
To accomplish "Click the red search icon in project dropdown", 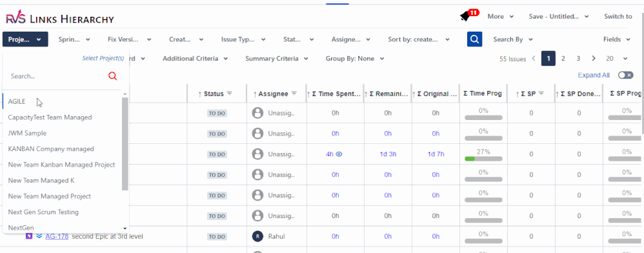I will (x=112, y=76).
